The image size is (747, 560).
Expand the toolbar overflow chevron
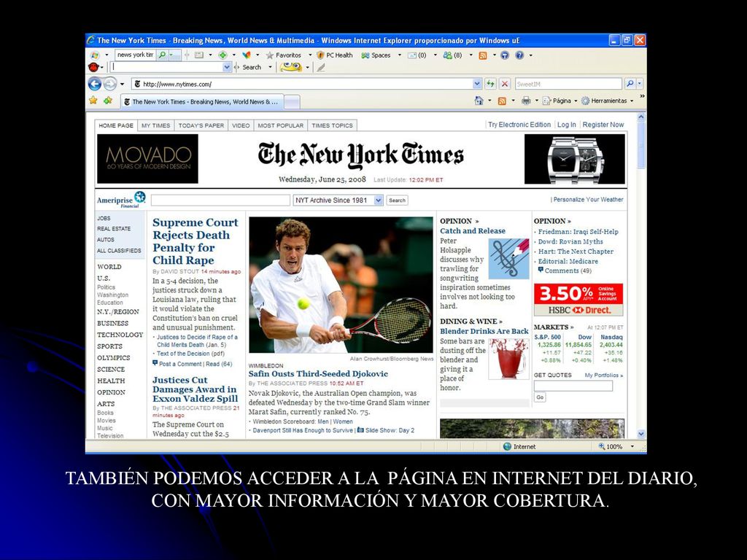[x=642, y=96]
